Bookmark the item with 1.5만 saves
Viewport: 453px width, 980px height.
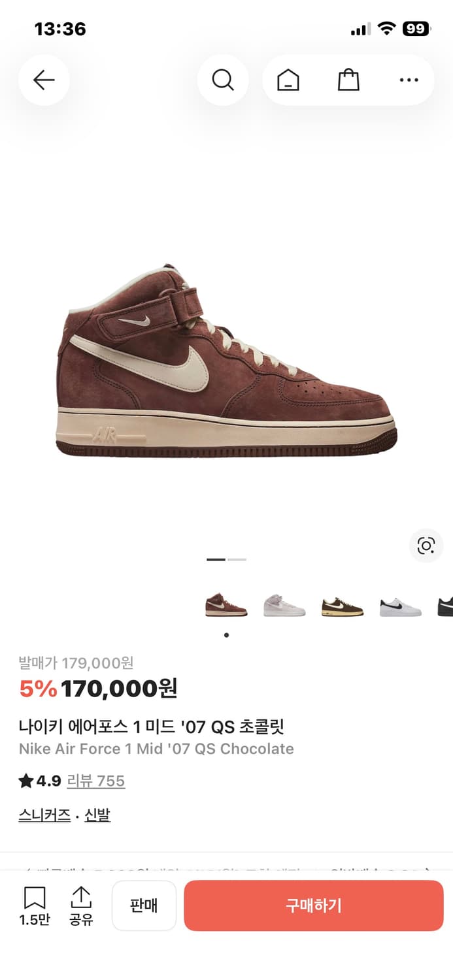tap(35, 906)
